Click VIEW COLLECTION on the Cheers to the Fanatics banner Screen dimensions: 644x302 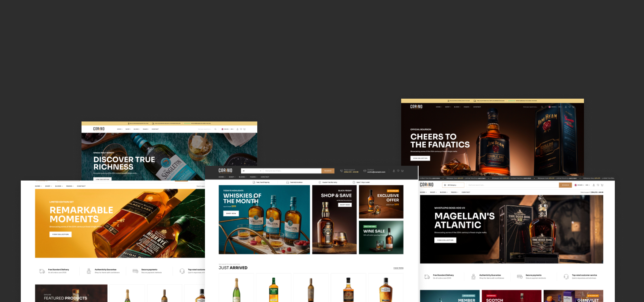420,158
